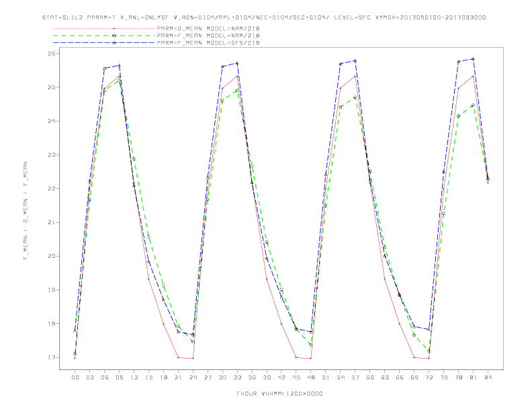Click the y-axis tick label 23

coord(51,155)
